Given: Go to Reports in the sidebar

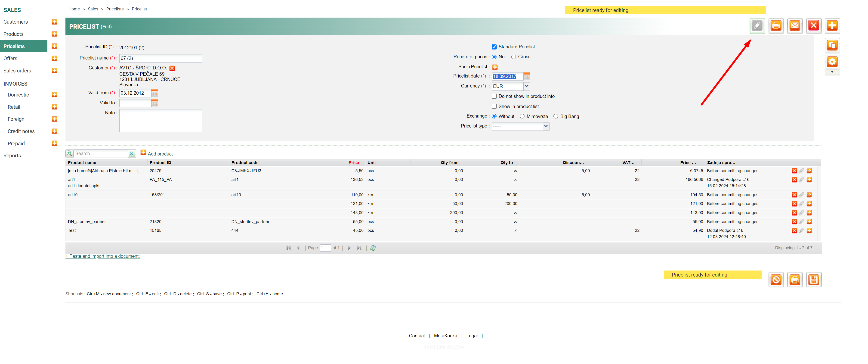Looking at the screenshot, I should [x=12, y=156].
